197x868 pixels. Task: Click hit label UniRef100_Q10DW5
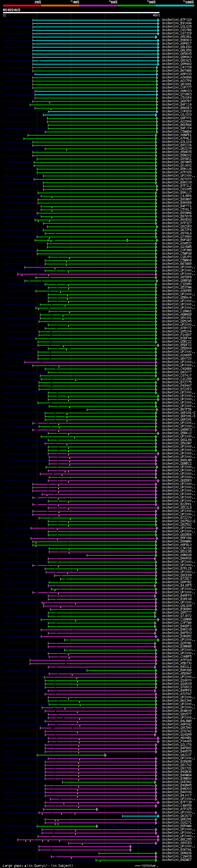click(176, 247)
